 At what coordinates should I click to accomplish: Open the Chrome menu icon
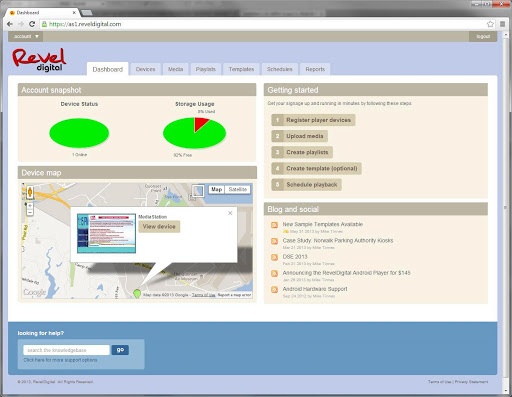[502, 24]
